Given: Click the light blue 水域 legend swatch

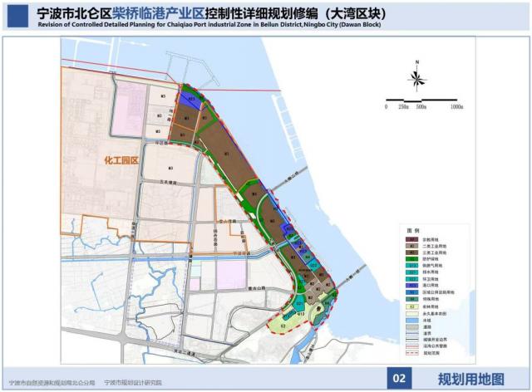Looking at the screenshot, I should pyautogui.click(x=410, y=320).
